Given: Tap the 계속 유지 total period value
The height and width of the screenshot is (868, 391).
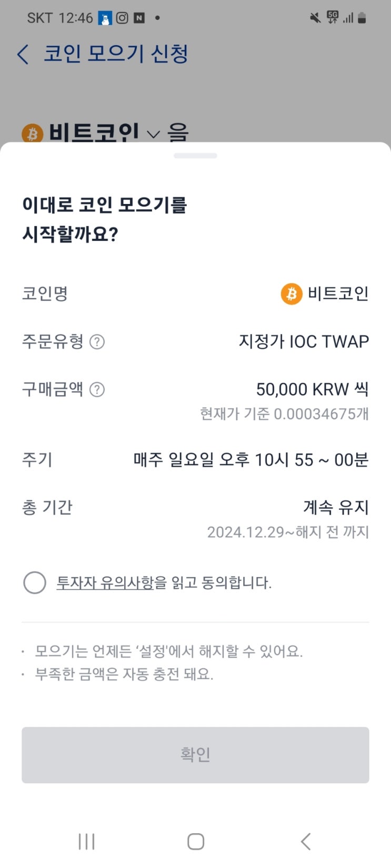Looking at the screenshot, I should 336,507.
